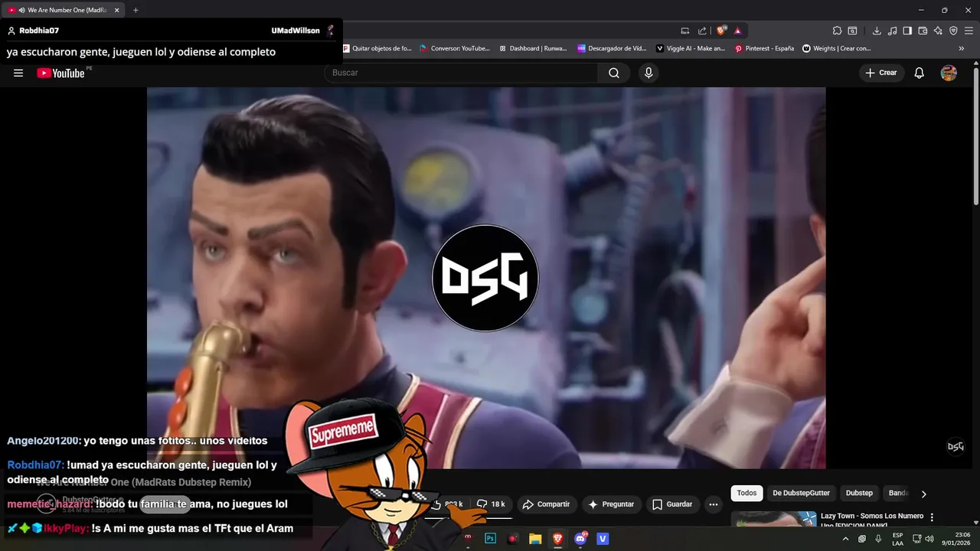
Task: Open Brave Rewards triangle icon
Action: [x=737, y=31]
